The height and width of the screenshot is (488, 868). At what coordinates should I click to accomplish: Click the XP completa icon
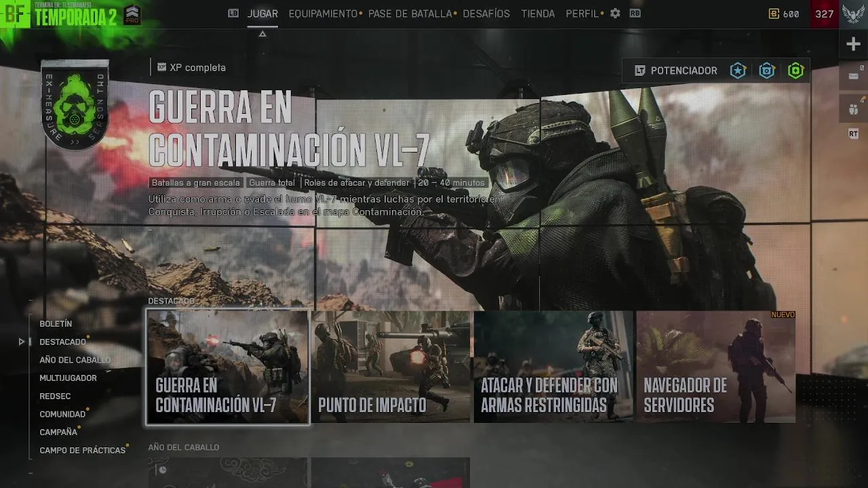(161, 67)
